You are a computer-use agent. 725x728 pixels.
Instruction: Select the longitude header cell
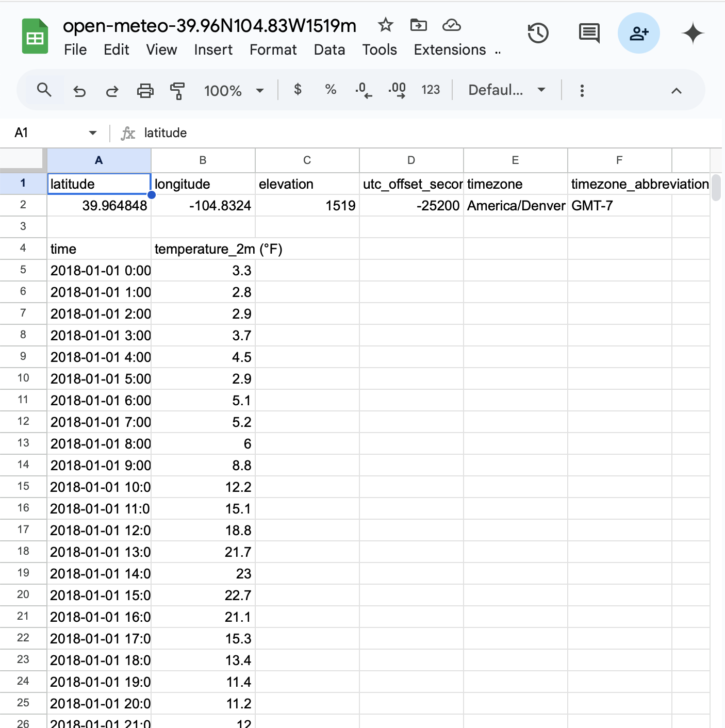(203, 184)
